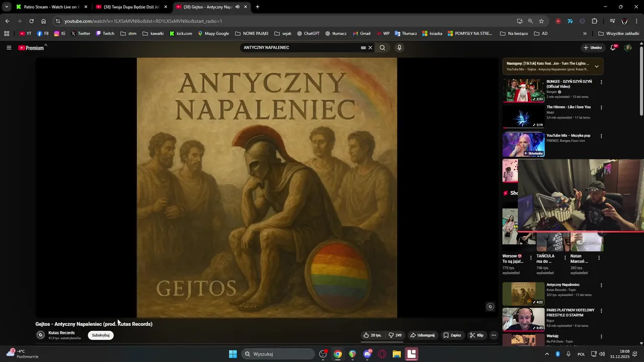Screen dimensions: 644x362
Task: Open options for the Natan Marcoń Short
Action: click(599, 258)
